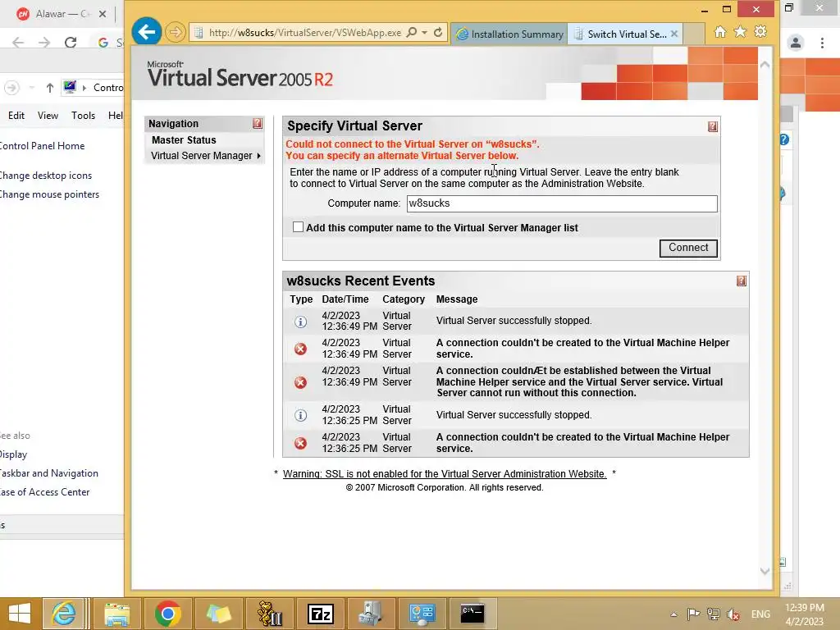The width and height of the screenshot is (840, 630).
Task: Reload page in the Chrome window
Action: [71, 43]
